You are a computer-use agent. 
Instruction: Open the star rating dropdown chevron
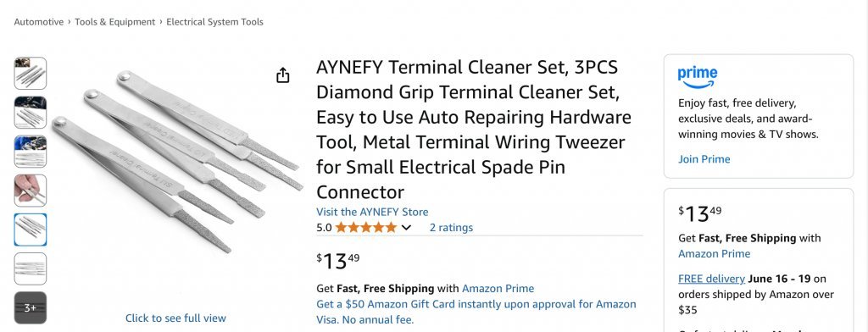pyautogui.click(x=406, y=228)
